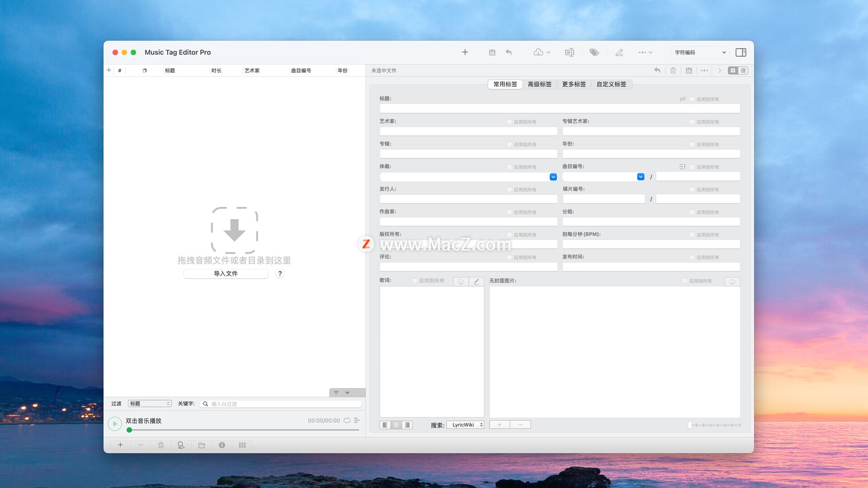This screenshot has width=868, height=488.
Task: Align lyrics left
Action: (385, 425)
